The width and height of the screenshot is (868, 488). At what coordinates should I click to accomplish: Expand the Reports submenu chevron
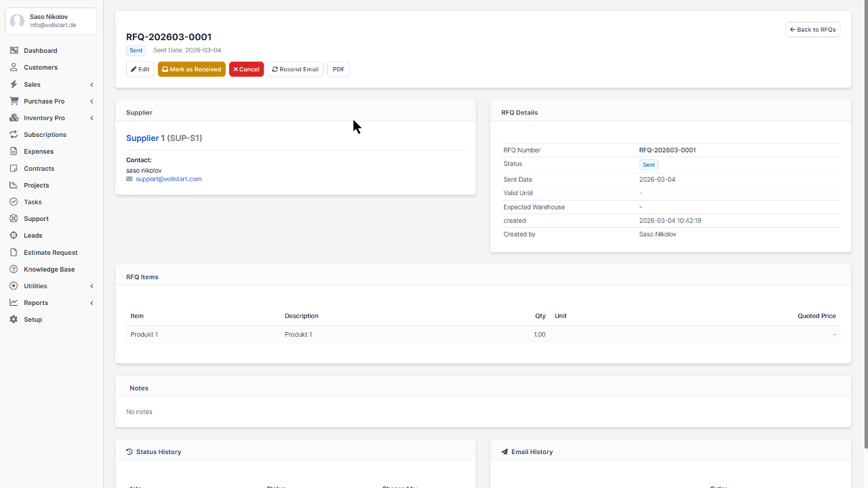click(92, 303)
